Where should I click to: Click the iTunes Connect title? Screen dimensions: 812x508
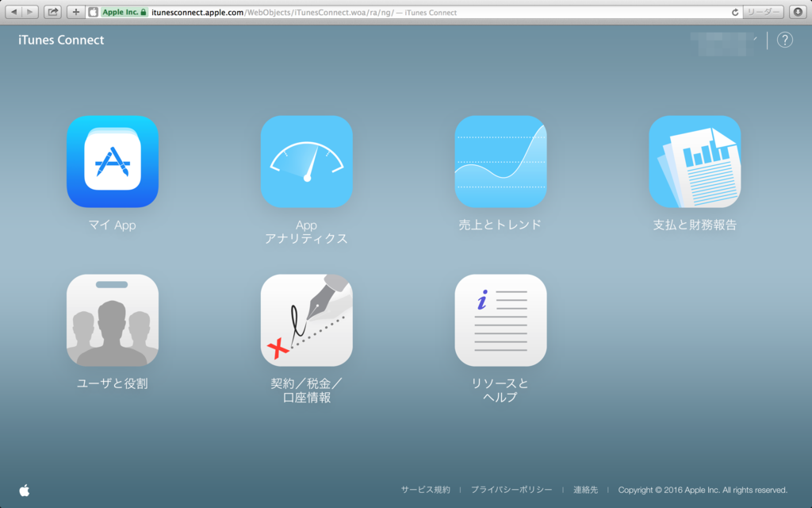(61, 40)
